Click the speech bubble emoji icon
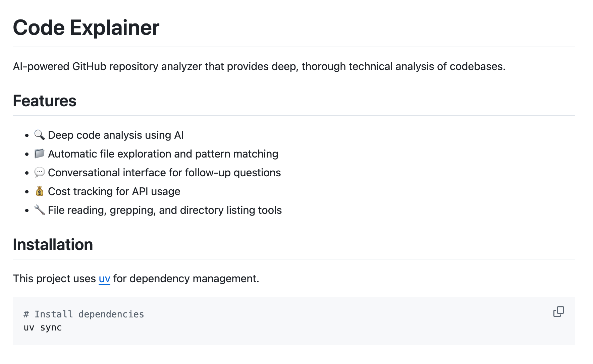Image resolution: width=593 pixels, height=364 pixels. (40, 172)
